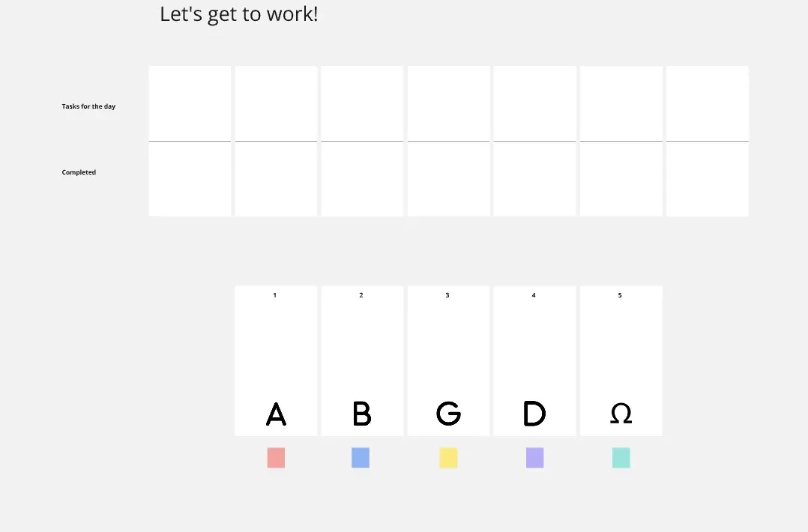Select the blue sticky note square

361,458
